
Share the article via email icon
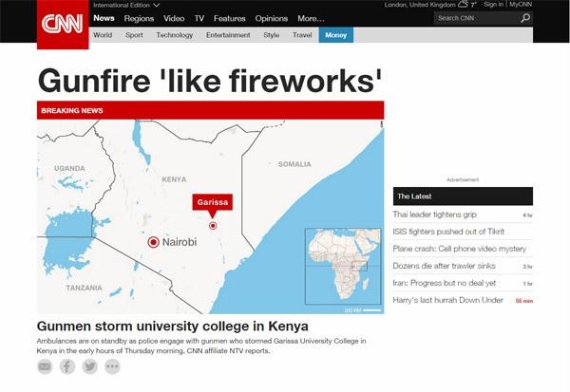click(45, 366)
